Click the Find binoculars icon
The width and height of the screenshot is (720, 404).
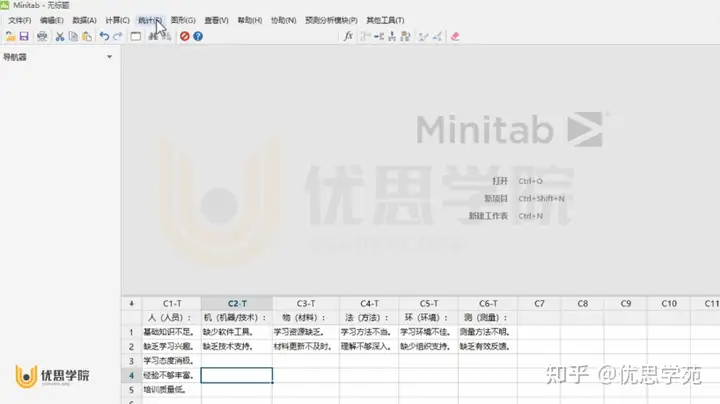pos(153,36)
